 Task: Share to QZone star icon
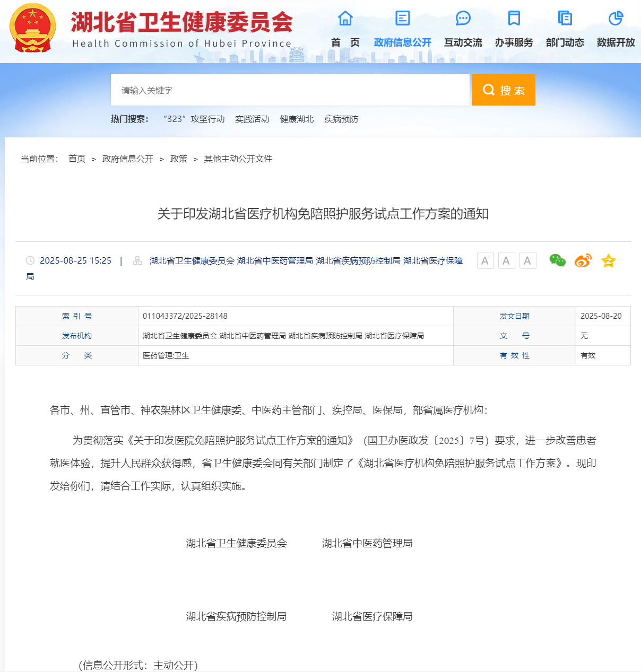tap(608, 260)
